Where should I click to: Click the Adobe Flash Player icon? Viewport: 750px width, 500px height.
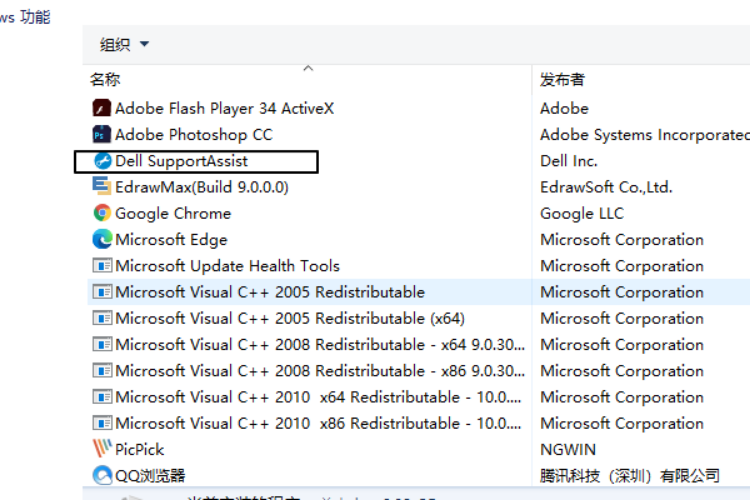pos(101,108)
